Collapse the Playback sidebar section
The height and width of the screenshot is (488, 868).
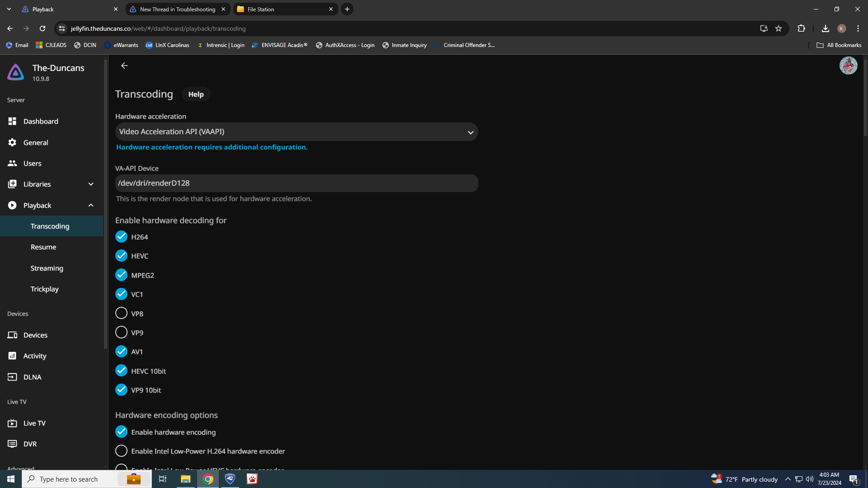91,205
